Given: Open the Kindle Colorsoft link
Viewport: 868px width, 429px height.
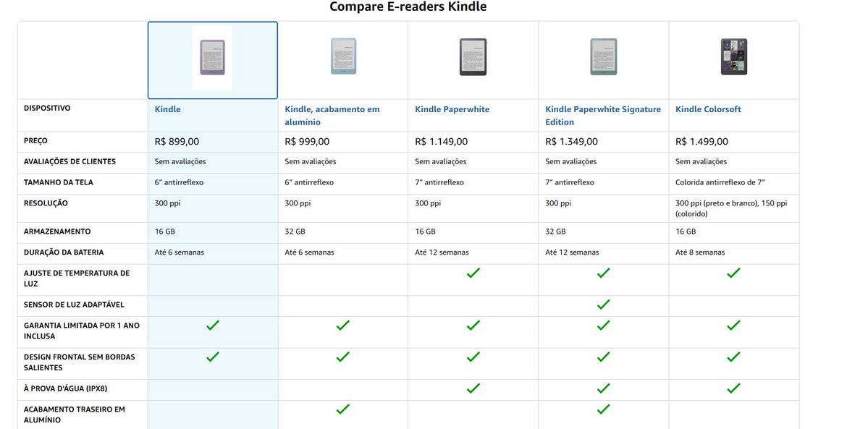Looking at the screenshot, I should [x=708, y=110].
